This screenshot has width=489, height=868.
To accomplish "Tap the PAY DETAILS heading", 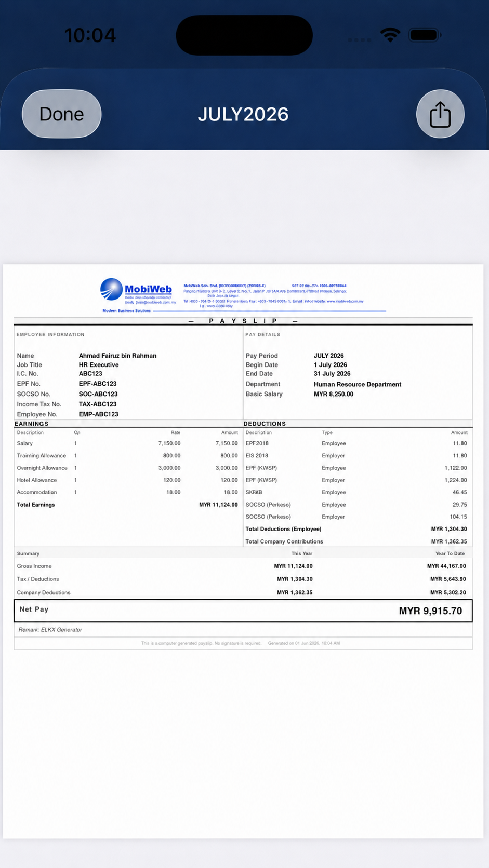I will click(x=263, y=335).
